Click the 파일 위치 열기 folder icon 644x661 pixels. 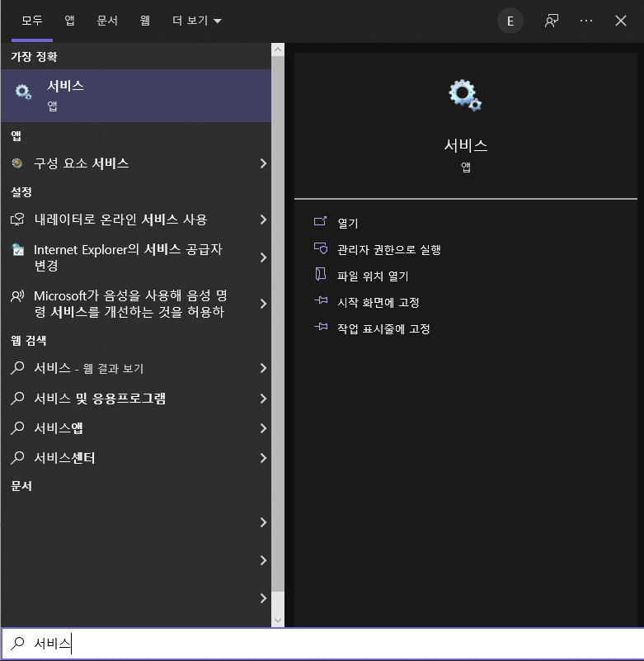pyautogui.click(x=321, y=274)
